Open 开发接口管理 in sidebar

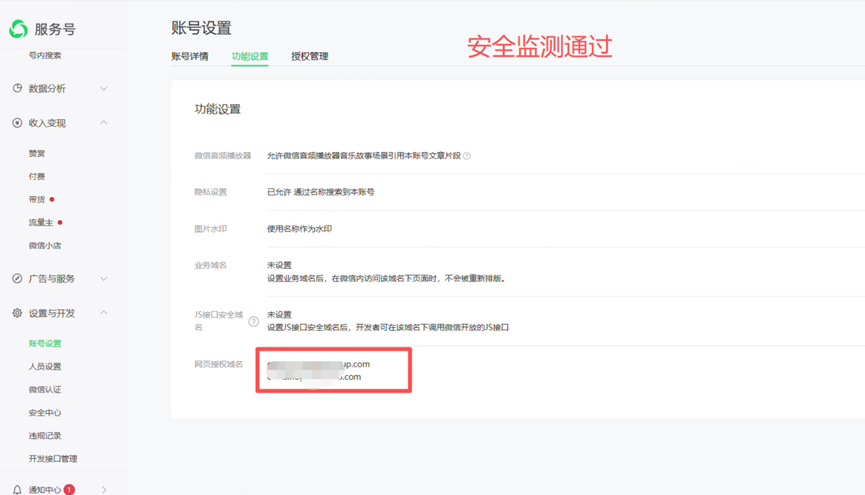pos(53,459)
